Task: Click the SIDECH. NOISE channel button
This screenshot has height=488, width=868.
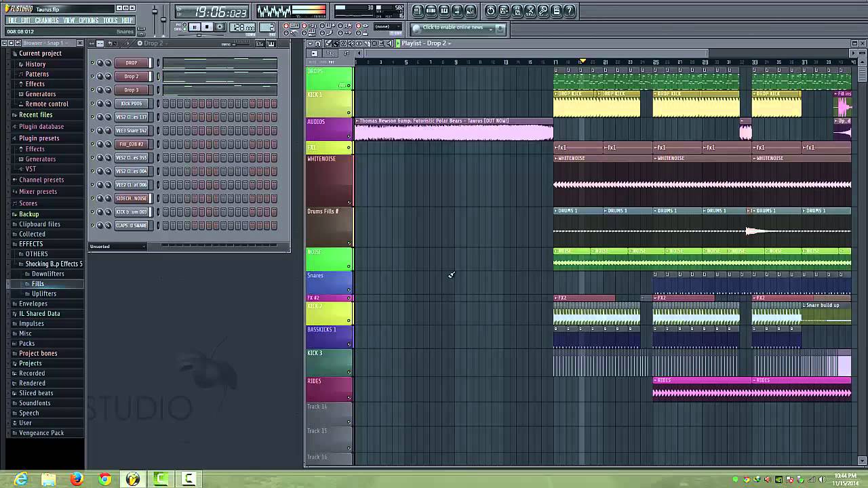Action: [x=132, y=199]
